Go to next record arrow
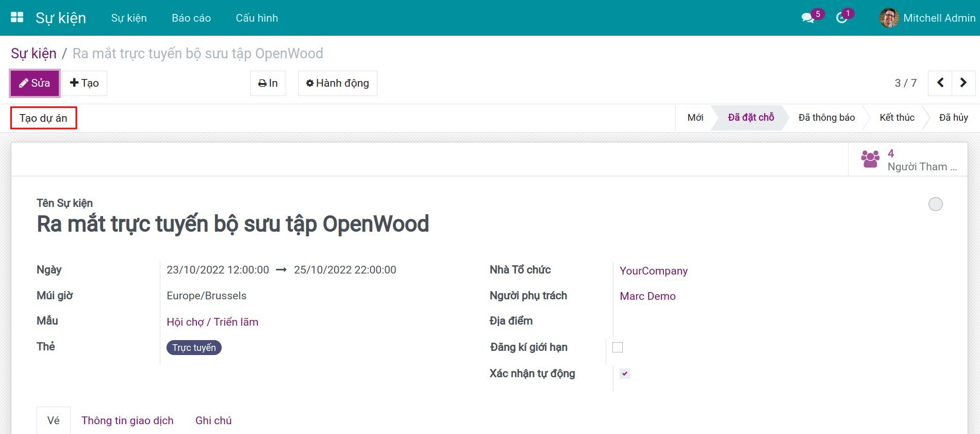The width and height of the screenshot is (980, 434). 963,83
